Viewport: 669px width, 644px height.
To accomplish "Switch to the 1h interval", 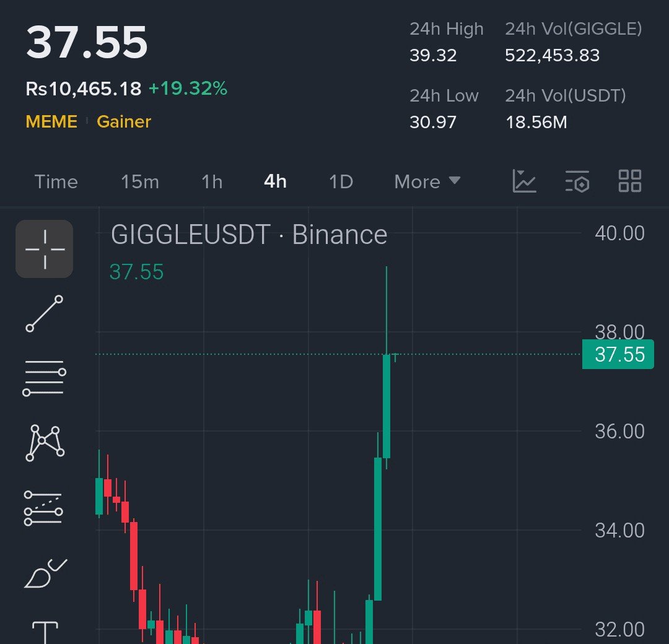I will (212, 182).
